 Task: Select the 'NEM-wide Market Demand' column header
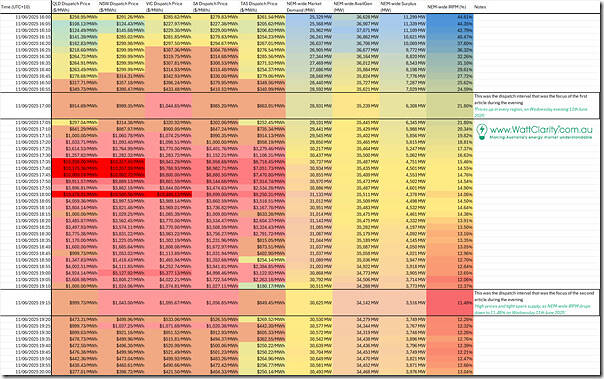click(309, 7)
